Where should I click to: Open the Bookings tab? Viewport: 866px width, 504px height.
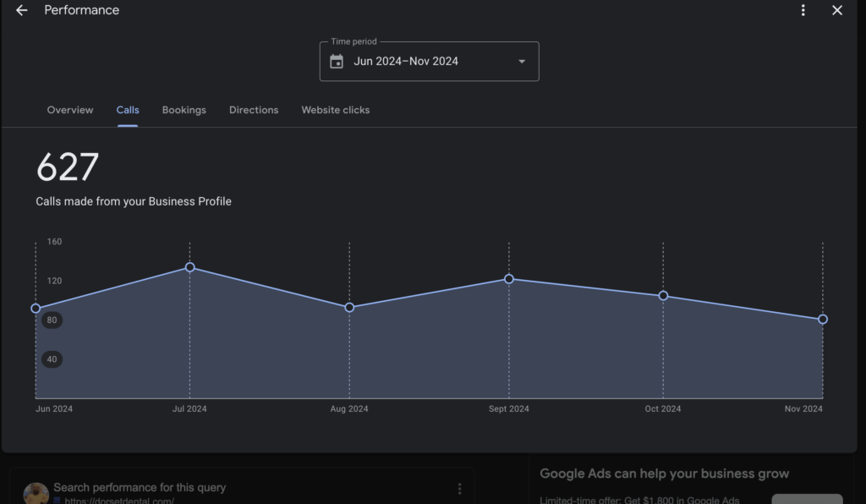(184, 110)
